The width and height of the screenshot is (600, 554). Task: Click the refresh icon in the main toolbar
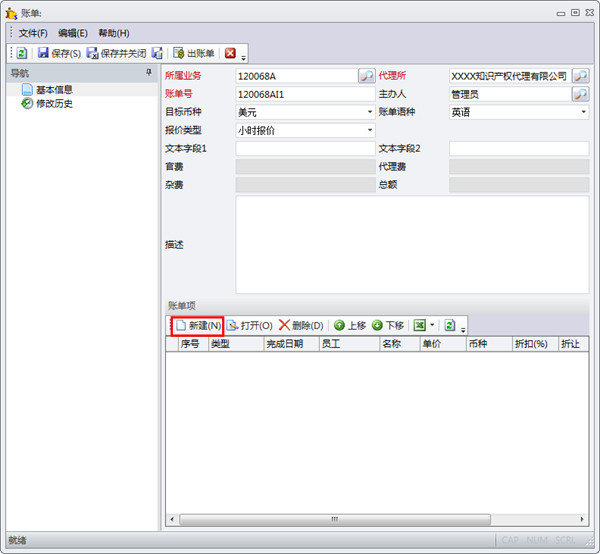tap(22, 53)
